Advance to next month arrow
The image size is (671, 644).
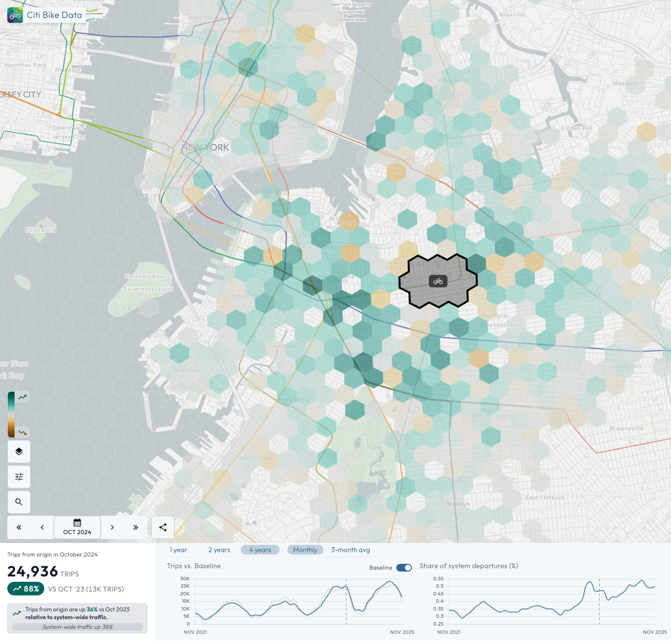click(112, 527)
